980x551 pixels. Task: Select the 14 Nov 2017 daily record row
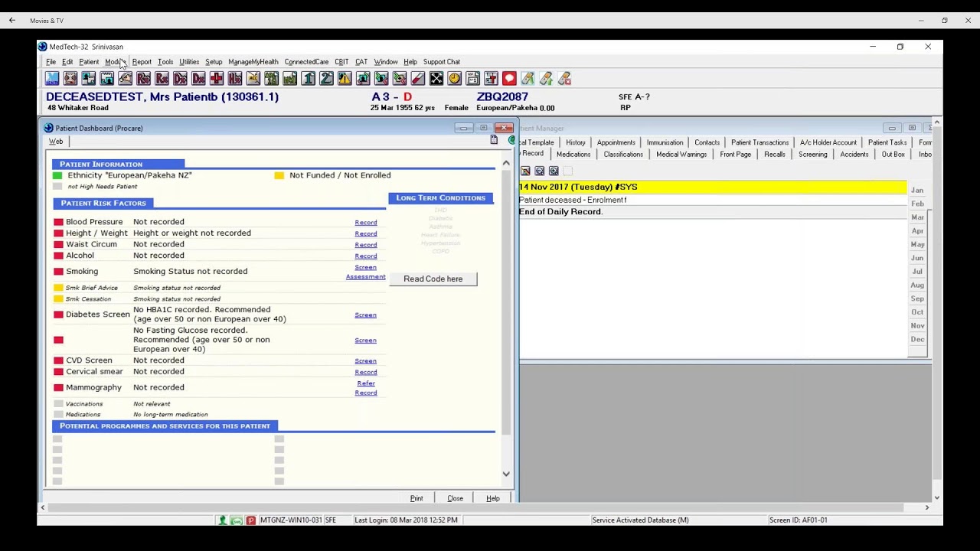pos(713,187)
